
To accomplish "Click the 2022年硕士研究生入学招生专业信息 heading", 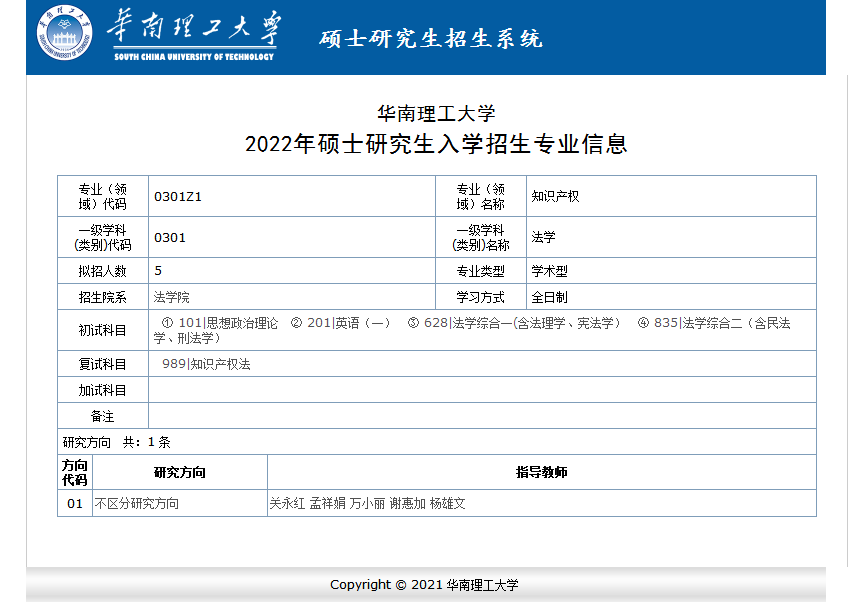I will click(436, 144).
